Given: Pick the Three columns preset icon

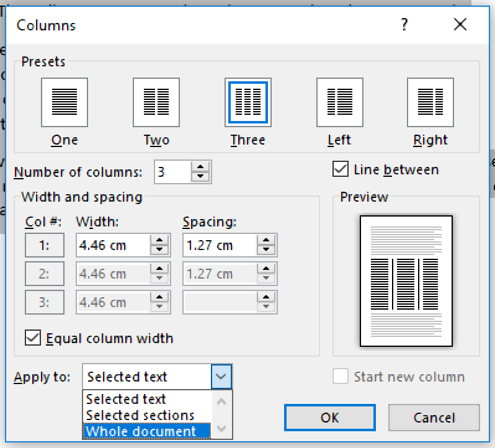Looking at the screenshot, I should coord(247,102).
